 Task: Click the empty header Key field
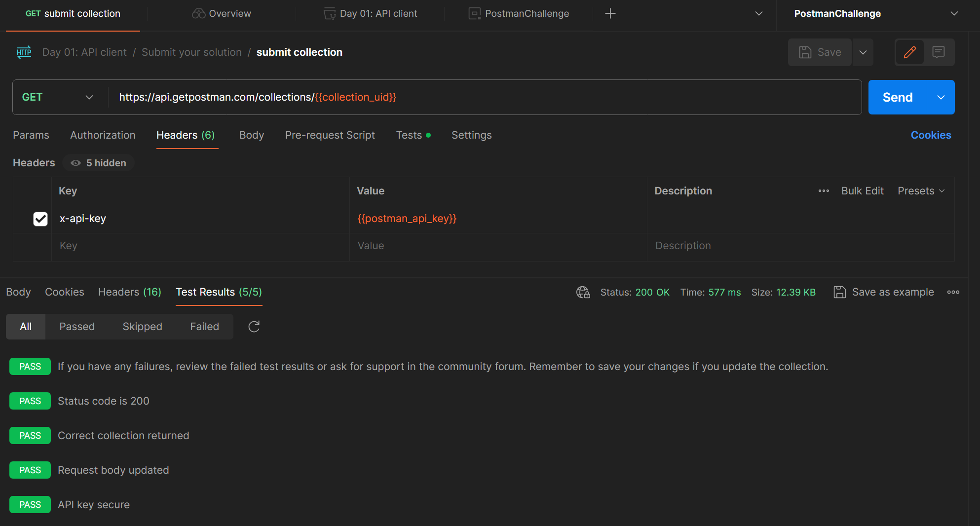click(x=201, y=246)
